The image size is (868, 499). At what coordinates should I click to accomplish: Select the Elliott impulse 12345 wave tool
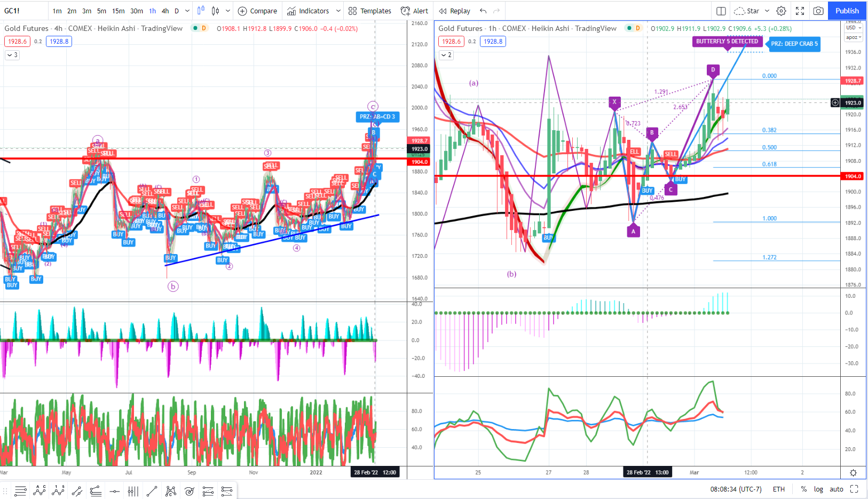point(58,491)
